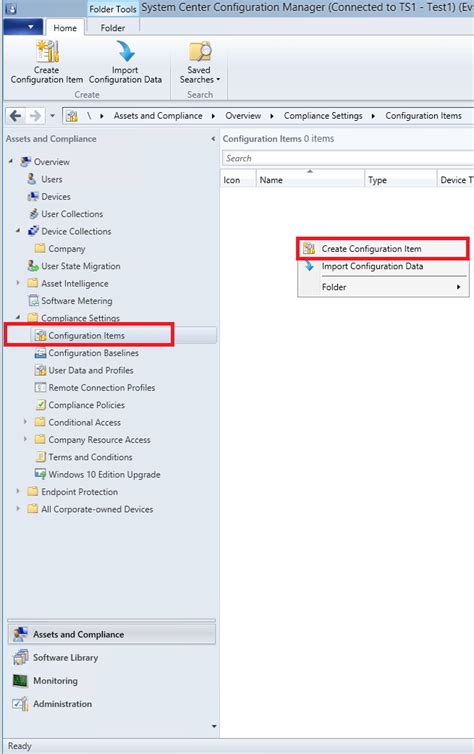This screenshot has width=474, height=754.
Task: Click Assets and Compliance breadcrumb
Action: (x=158, y=116)
